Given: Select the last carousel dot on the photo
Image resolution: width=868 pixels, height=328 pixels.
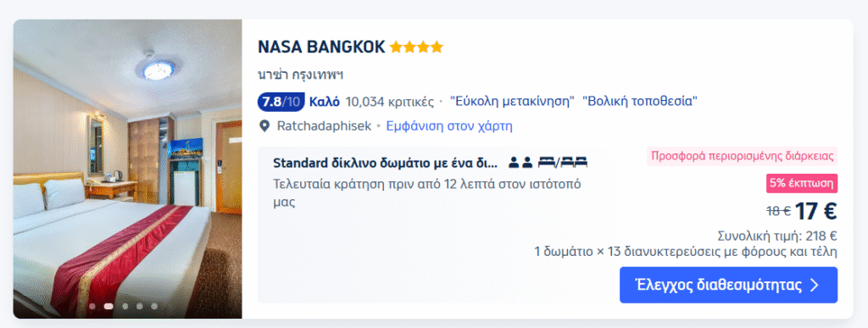Looking at the screenshot, I should point(154,306).
